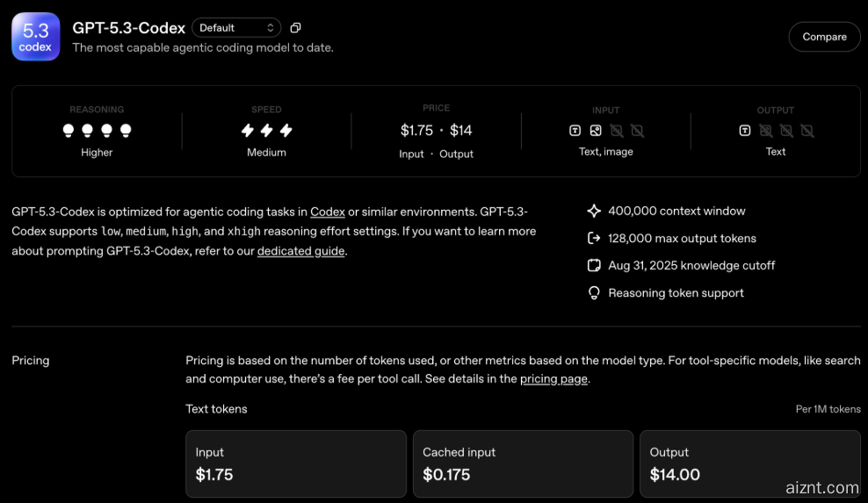The width and height of the screenshot is (868, 503).
Task: Click the sparkle icon beside 400,000 context window
Action: tap(594, 211)
